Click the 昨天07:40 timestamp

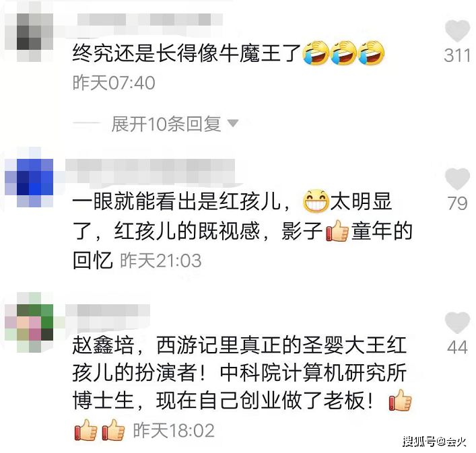(x=114, y=83)
